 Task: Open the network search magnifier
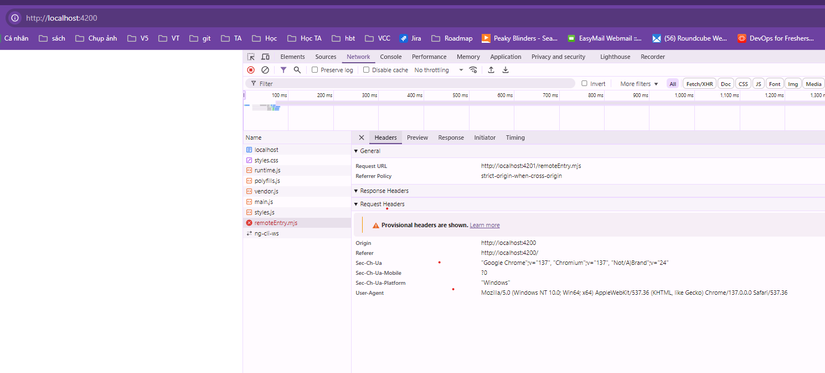point(297,70)
